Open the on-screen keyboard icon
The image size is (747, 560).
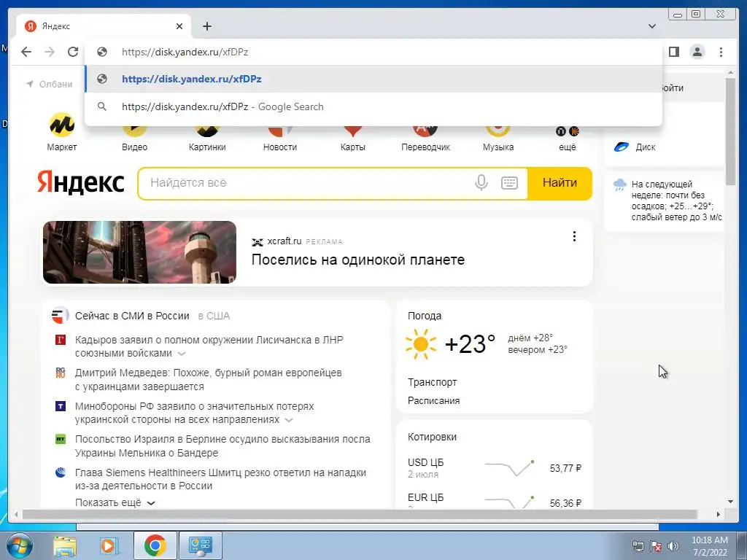coord(509,183)
